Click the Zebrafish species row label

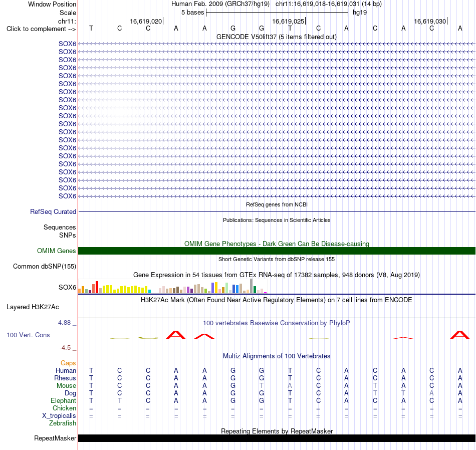[63, 423]
